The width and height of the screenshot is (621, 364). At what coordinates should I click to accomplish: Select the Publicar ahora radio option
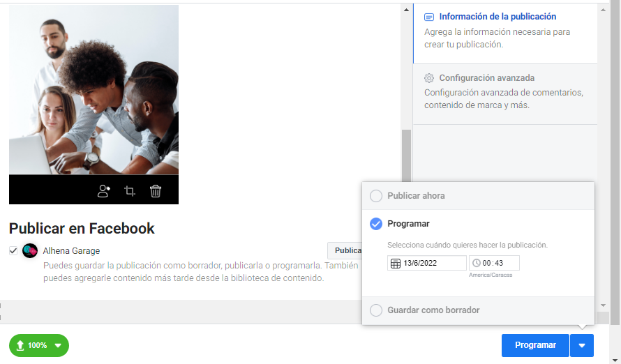point(376,196)
